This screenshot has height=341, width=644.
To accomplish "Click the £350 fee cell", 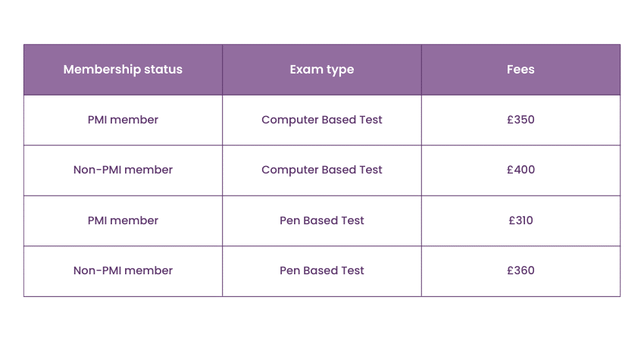I will (x=521, y=120).
